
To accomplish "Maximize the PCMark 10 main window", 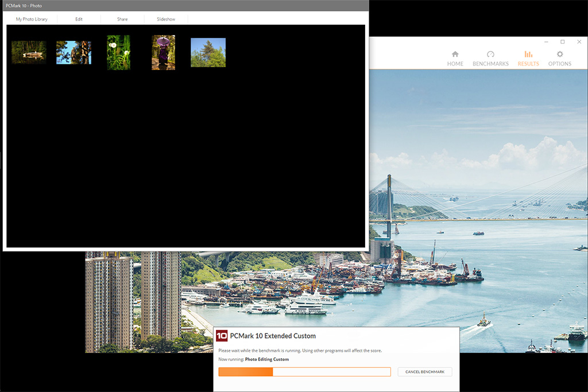I will 563,42.
